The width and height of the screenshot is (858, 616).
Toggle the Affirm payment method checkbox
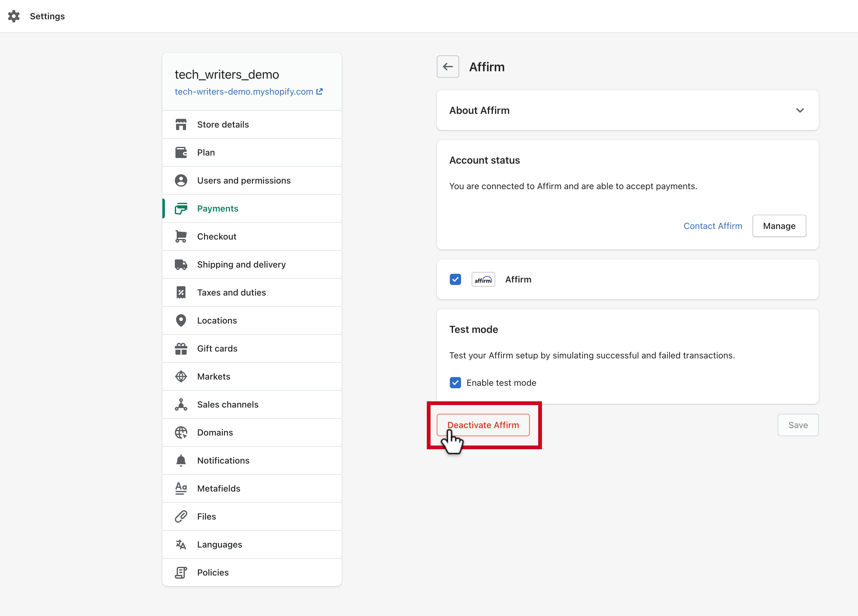(456, 280)
